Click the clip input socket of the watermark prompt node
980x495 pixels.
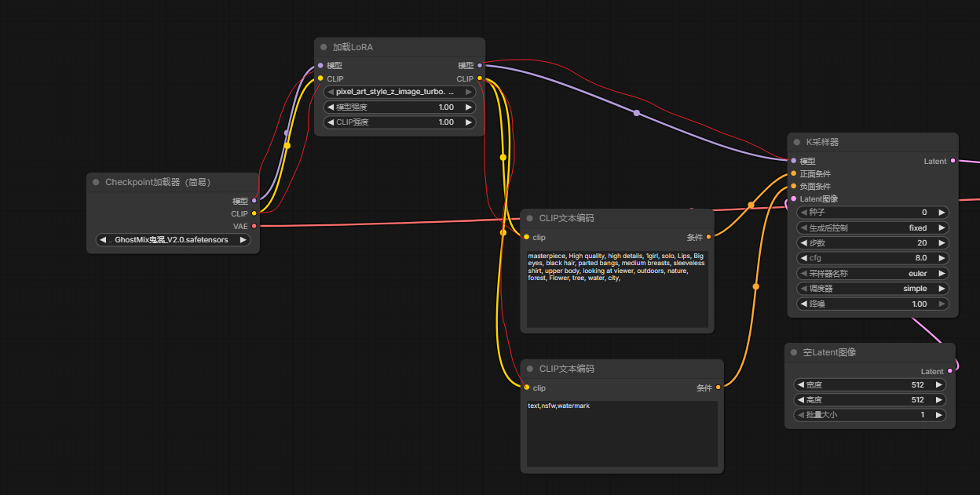pyautogui.click(x=526, y=388)
